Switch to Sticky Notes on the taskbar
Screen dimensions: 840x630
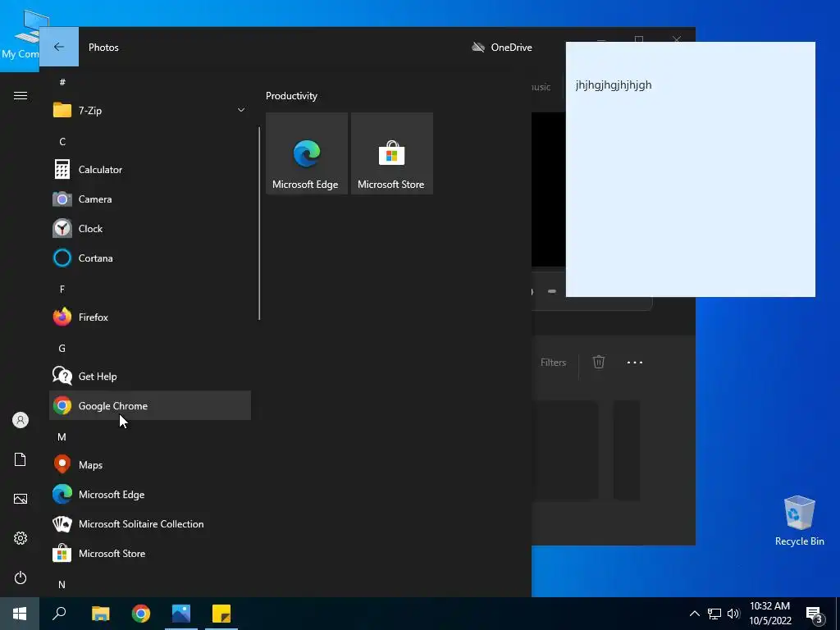click(221, 614)
